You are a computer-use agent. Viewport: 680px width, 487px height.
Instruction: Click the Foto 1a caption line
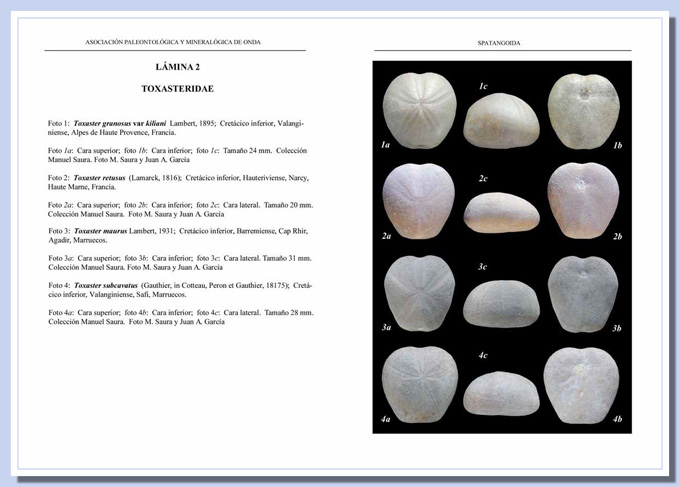pyautogui.click(x=177, y=155)
